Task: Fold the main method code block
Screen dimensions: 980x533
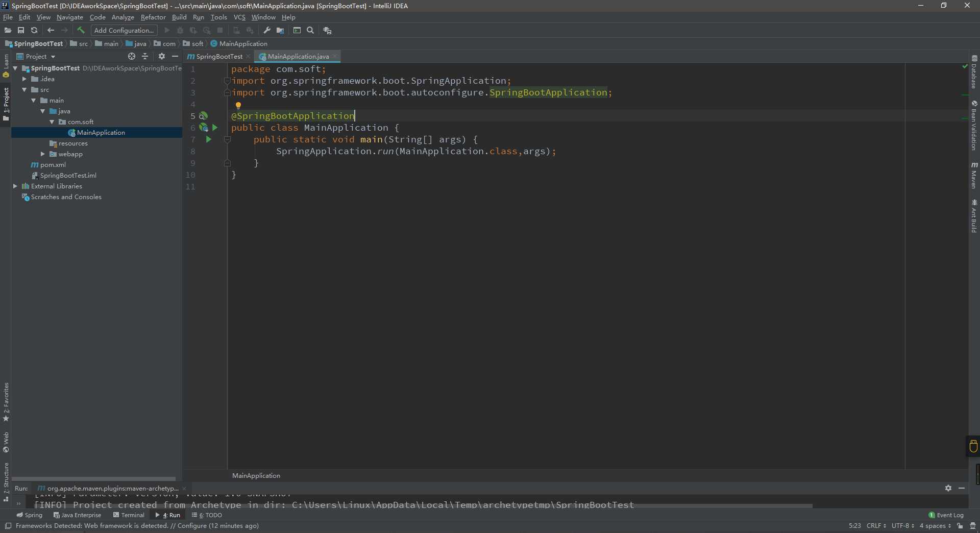Action: 228,139
